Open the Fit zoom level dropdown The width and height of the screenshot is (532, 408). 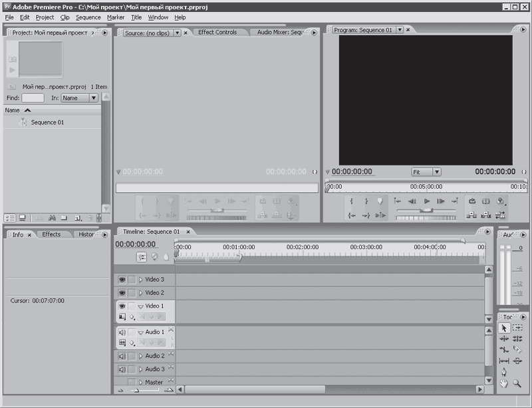426,171
